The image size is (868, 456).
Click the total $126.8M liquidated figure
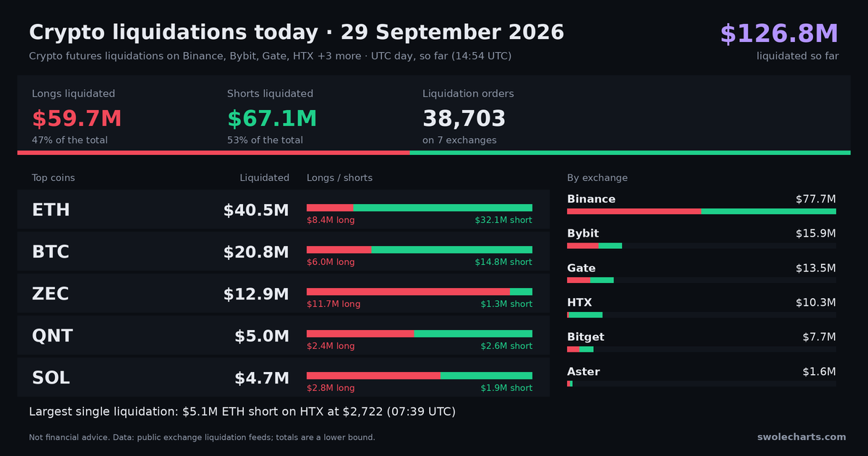[779, 34]
